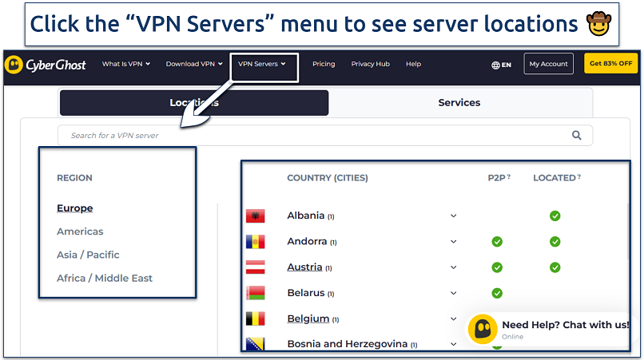644x360 pixels.
Task: Click the Albania flag icon
Action: pos(255,216)
